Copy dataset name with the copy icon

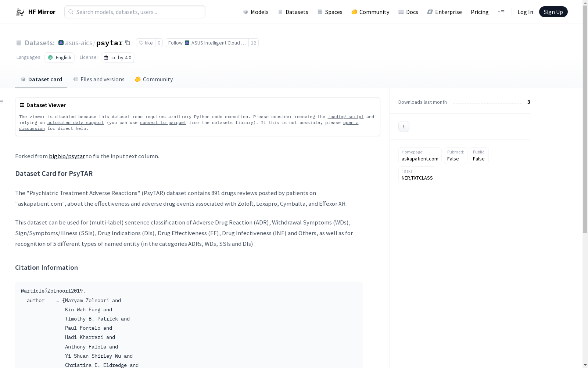(128, 43)
